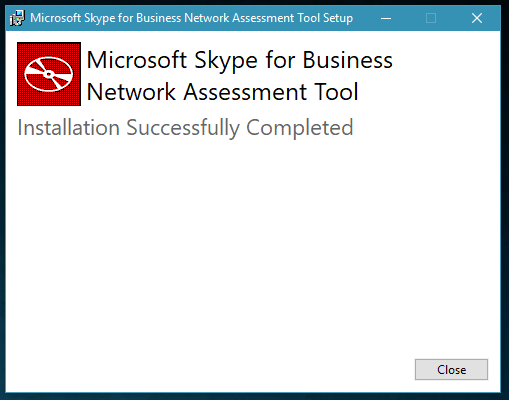This screenshot has width=509, height=400.
Task: Click the word 'Microsoft' in the title bar
Action: click(56, 18)
